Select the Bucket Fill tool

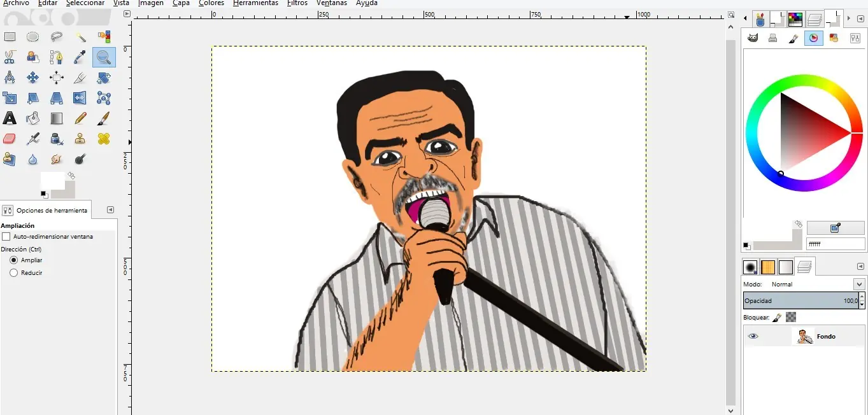coord(32,118)
